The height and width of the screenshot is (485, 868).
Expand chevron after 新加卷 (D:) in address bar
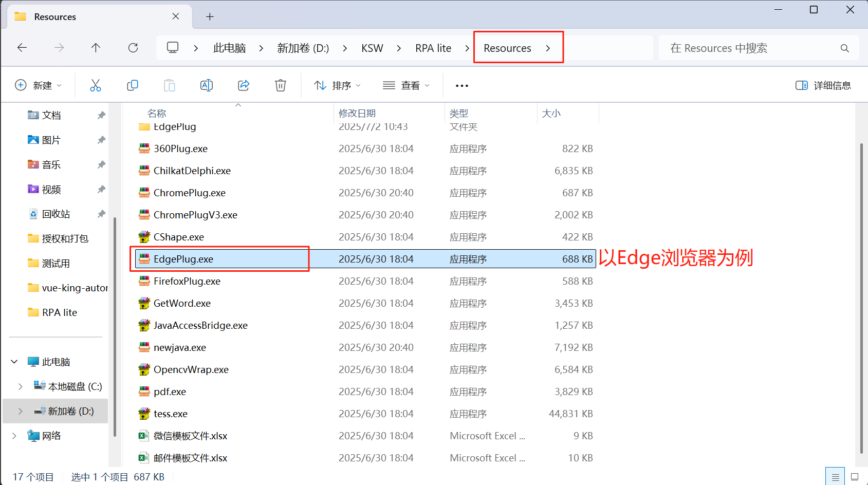point(345,48)
